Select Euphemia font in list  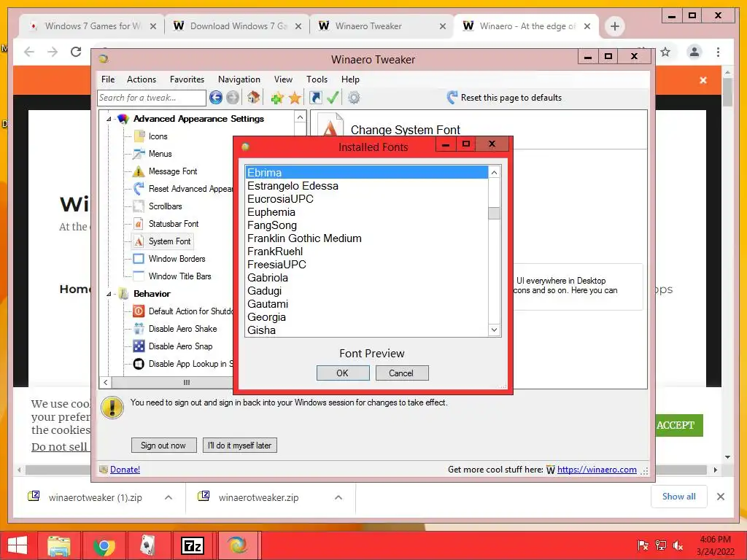click(366, 212)
